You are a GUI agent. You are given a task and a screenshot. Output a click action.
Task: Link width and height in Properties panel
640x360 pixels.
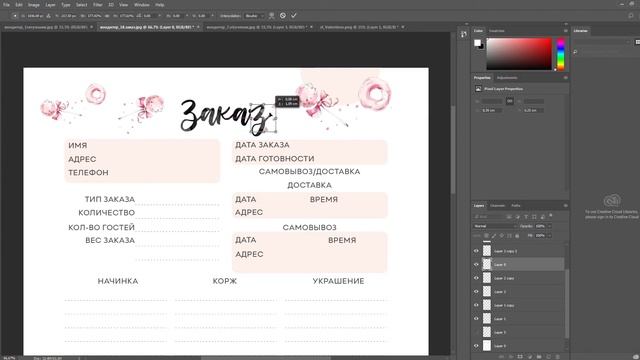tap(510, 101)
